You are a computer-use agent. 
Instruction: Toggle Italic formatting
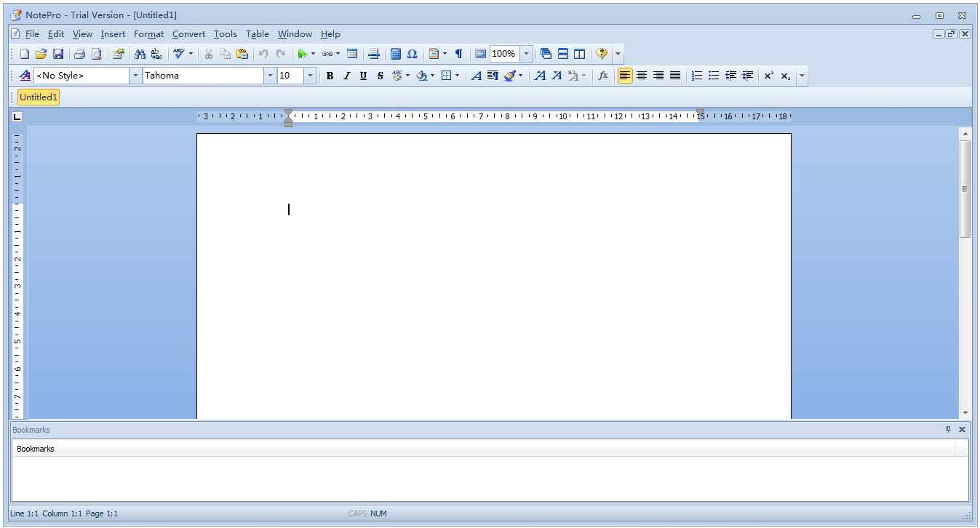coord(346,76)
